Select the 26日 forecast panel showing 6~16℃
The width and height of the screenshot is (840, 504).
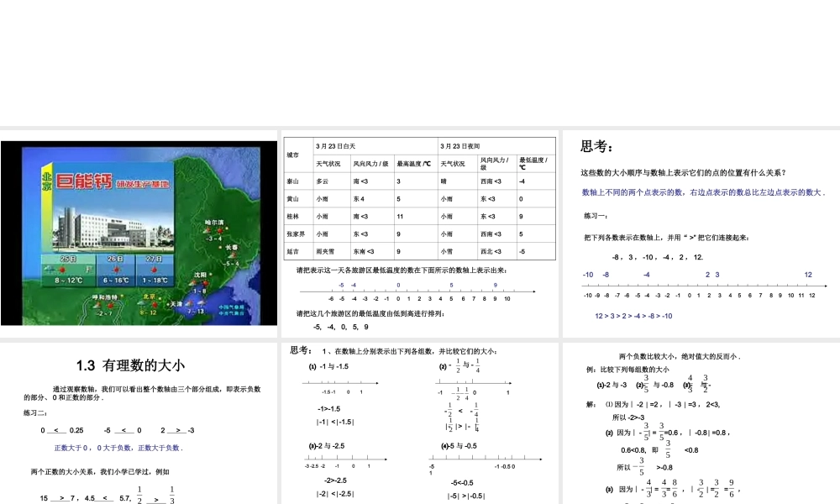click(115, 270)
